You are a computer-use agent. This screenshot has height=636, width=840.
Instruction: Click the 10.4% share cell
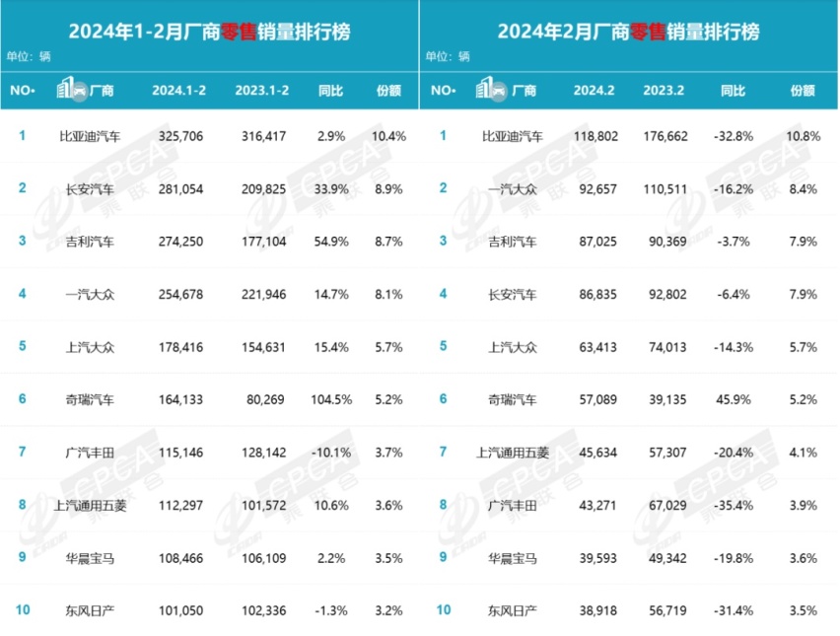388,136
